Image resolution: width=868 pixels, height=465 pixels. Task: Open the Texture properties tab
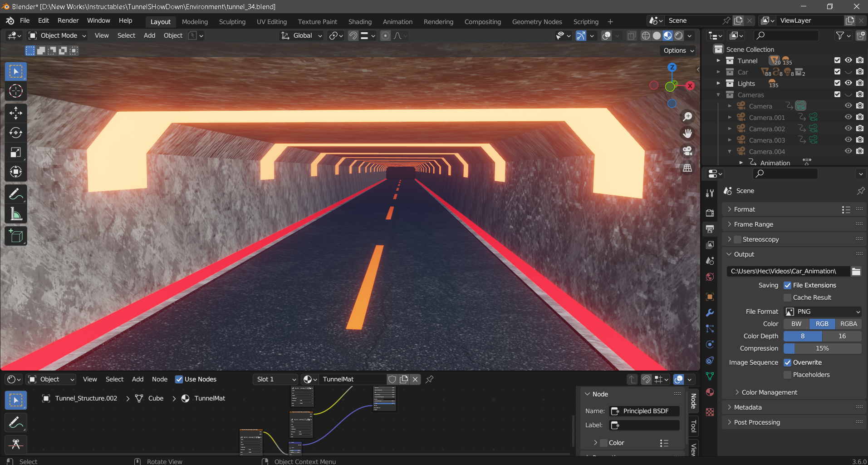710,412
